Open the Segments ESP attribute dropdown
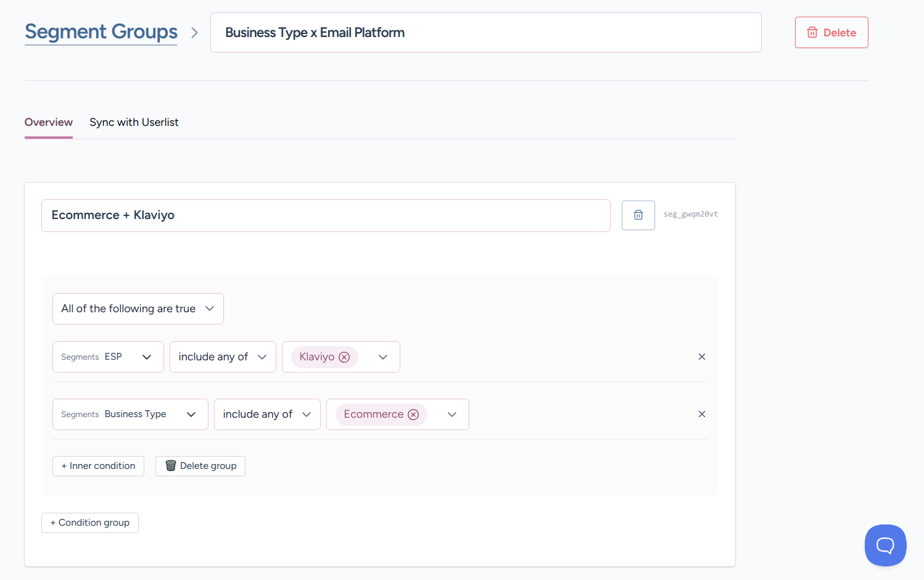Image resolution: width=924 pixels, height=580 pixels. pos(108,357)
